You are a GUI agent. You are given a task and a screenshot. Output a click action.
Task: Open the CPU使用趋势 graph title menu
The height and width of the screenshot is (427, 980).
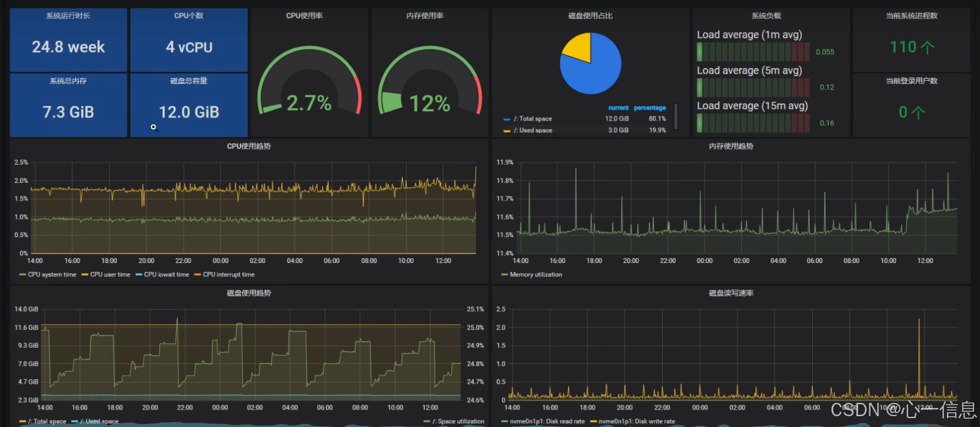249,147
